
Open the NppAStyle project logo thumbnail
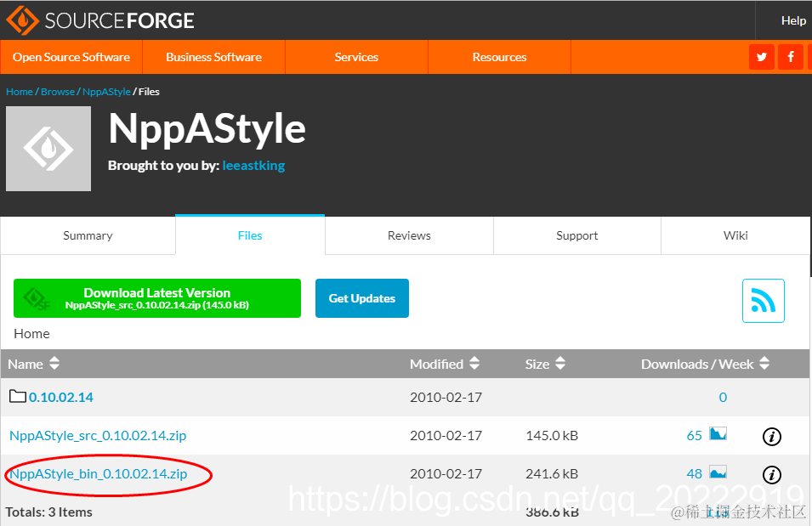(48, 149)
